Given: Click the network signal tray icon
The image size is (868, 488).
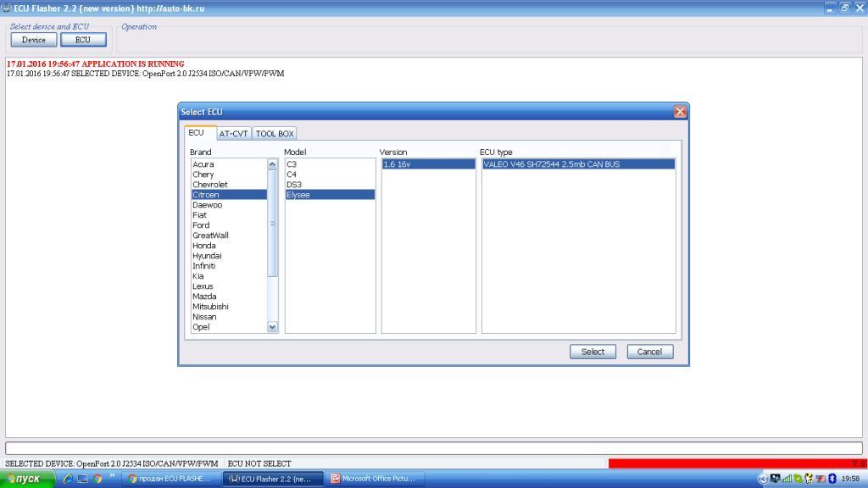Looking at the screenshot, I should 787,479.
